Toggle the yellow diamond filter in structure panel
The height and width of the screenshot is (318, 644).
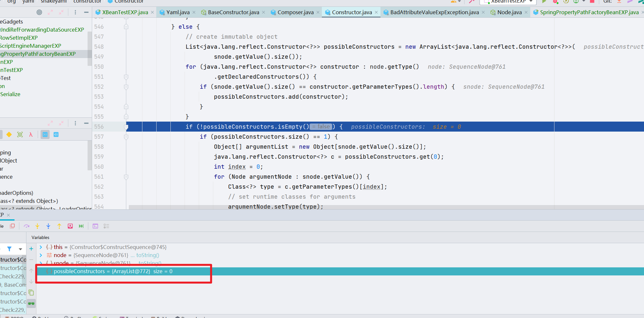click(9, 134)
